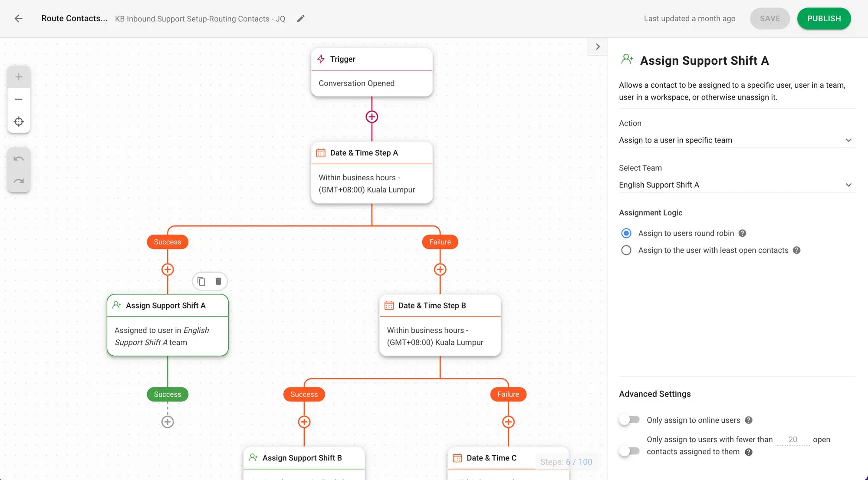Click the delete step icon on Assign Support Shift A
This screenshot has height=480, width=868.
tap(218, 281)
